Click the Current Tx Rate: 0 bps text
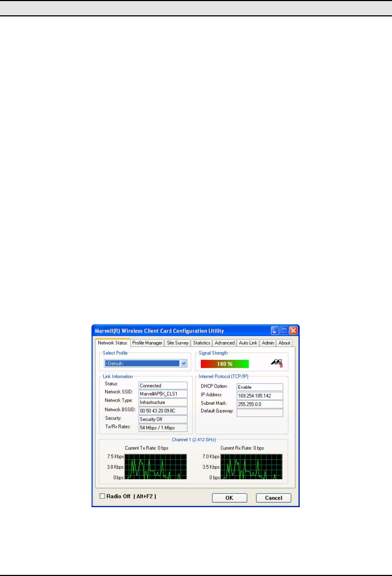This screenshot has height=576, width=392. [147, 448]
